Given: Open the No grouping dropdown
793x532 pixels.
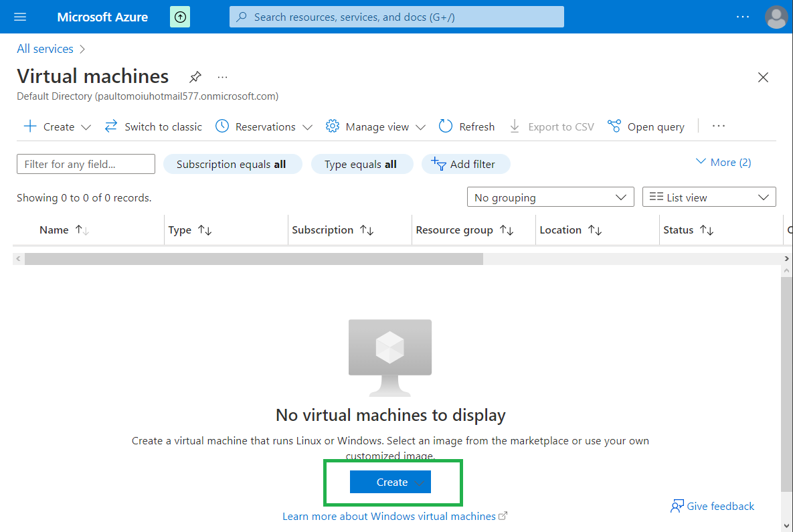Looking at the screenshot, I should click(550, 197).
